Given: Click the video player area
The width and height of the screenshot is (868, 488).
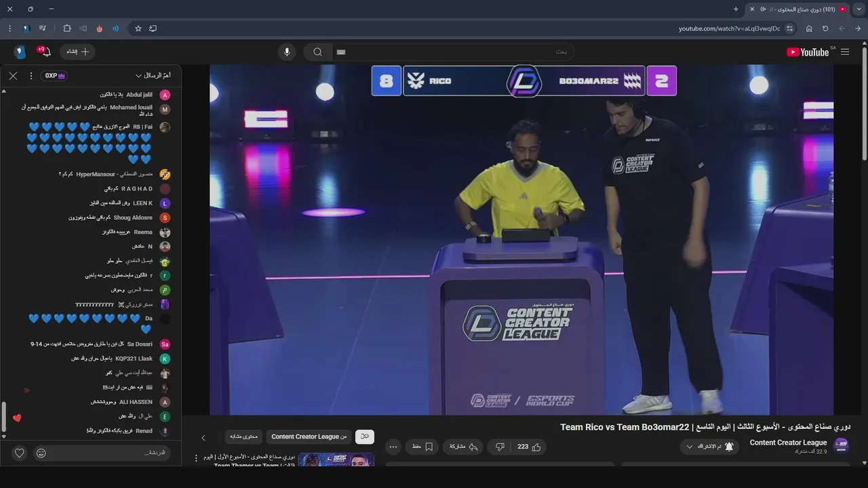Looking at the screenshot, I should click(521, 239).
